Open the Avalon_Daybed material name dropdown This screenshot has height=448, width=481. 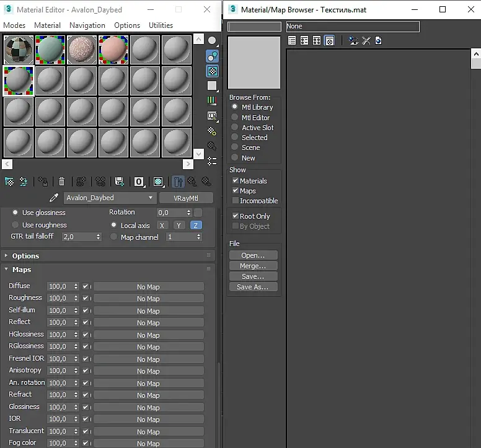(x=110, y=198)
